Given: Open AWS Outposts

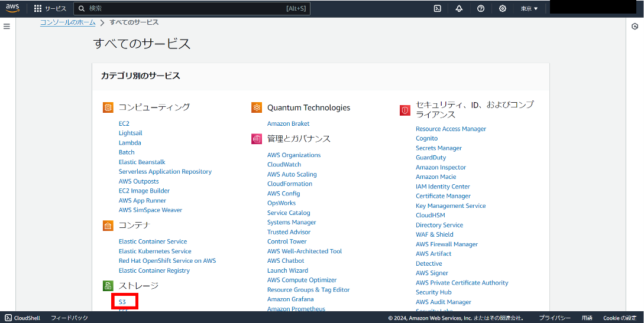Looking at the screenshot, I should [139, 181].
